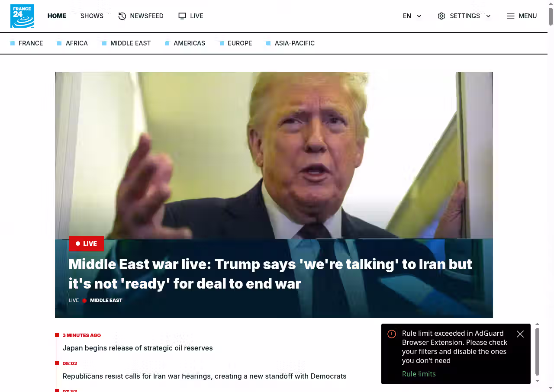Click the France 24 logo
The image size is (554, 392).
(22, 16)
